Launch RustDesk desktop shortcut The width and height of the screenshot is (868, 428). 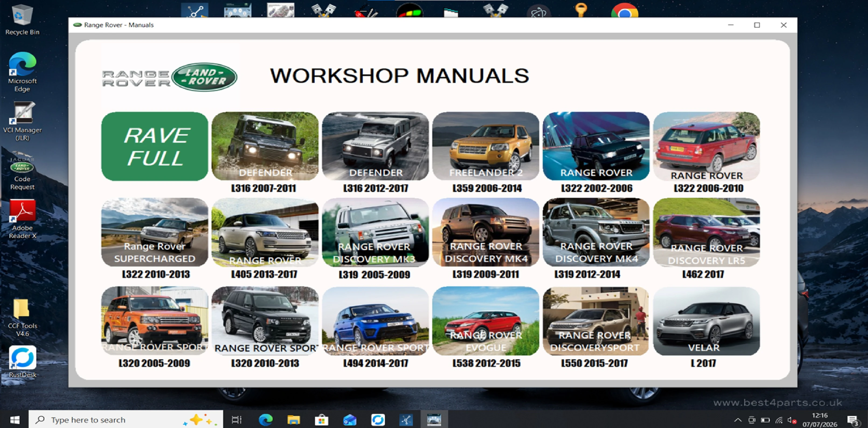[22, 362]
